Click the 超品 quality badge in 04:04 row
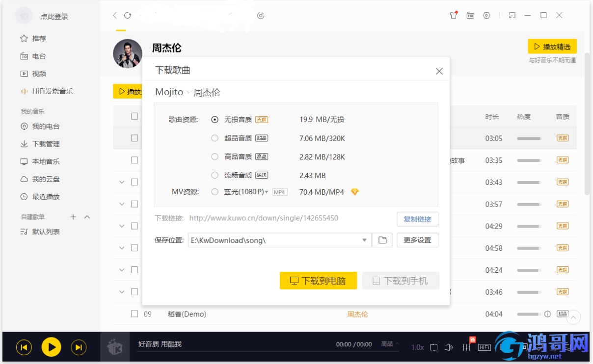Screen dimensions: 593x364 tap(563, 314)
